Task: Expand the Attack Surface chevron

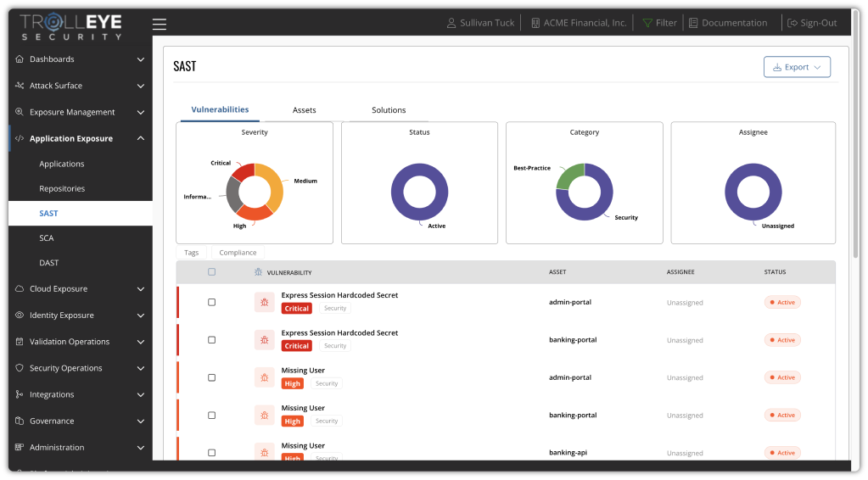Action: point(141,86)
